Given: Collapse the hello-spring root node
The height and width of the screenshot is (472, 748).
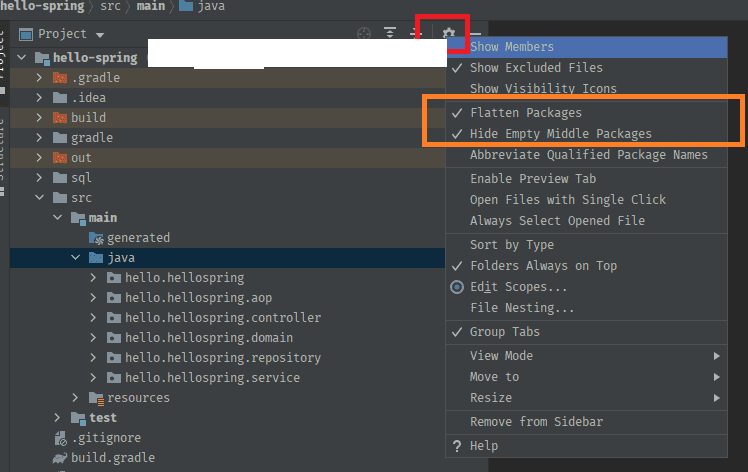Looking at the screenshot, I should [x=21, y=58].
